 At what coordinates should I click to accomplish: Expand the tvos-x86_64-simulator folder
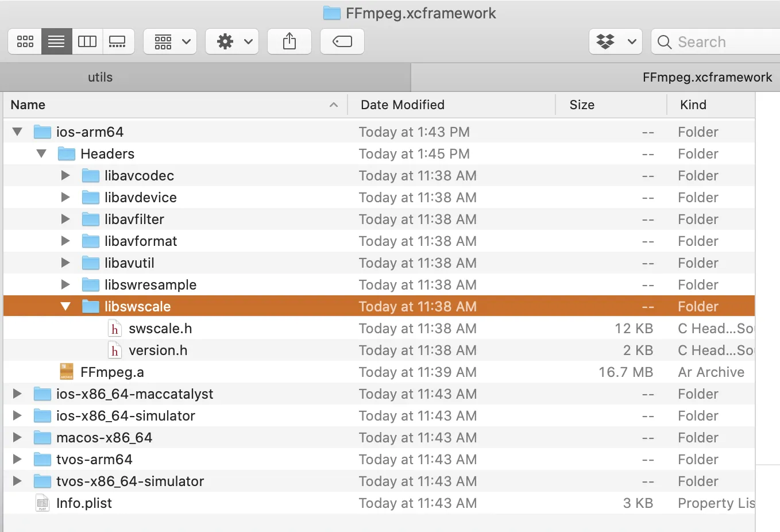click(x=17, y=481)
